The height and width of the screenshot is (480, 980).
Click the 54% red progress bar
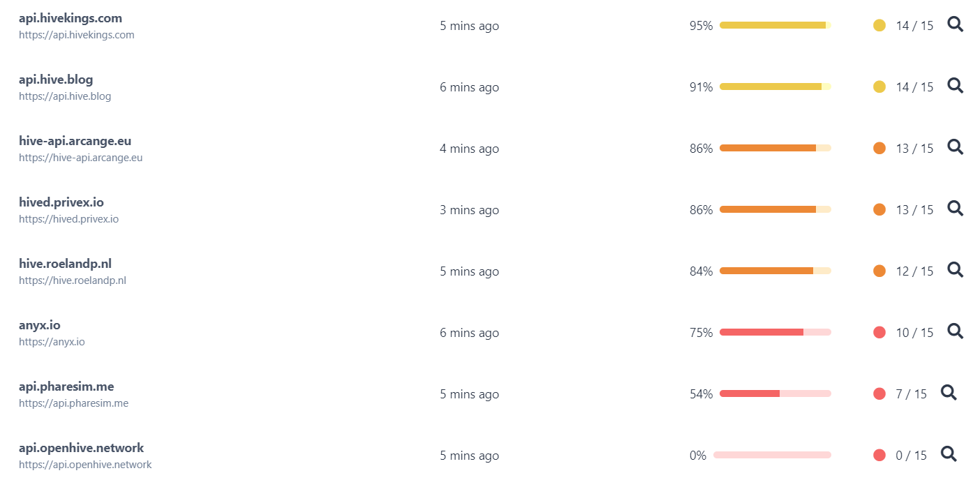pyautogui.click(x=775, y=393)
